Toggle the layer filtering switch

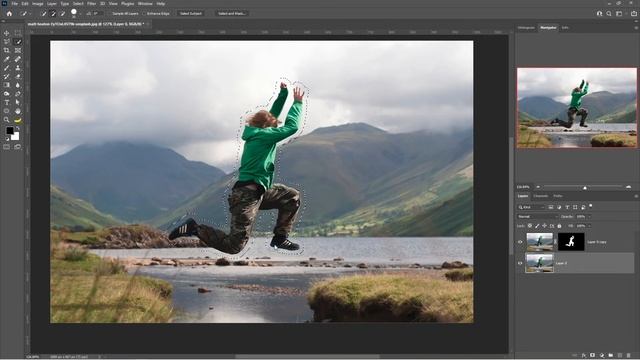[x=591, y=206]
